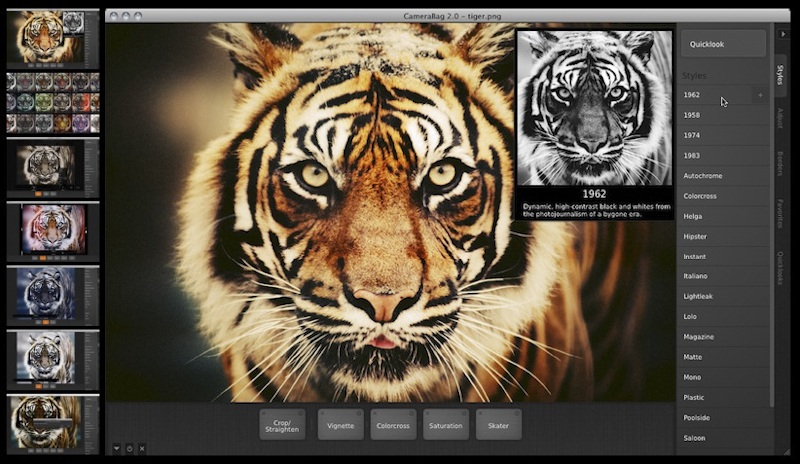The width and height of the screenshot is (800, 464).
Task: Open the bottom-left triangle dropdown menu
Action: tap(117, 448)
